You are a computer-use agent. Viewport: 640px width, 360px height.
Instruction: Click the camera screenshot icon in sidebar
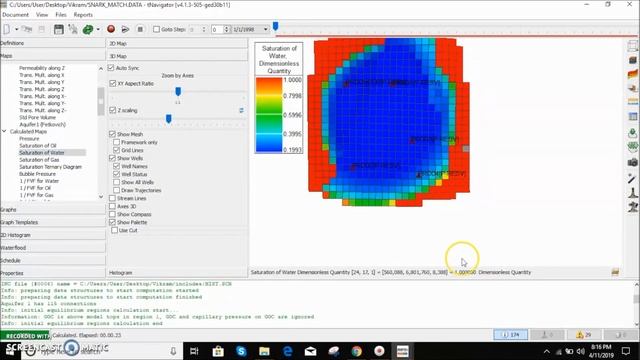point(633,162)
